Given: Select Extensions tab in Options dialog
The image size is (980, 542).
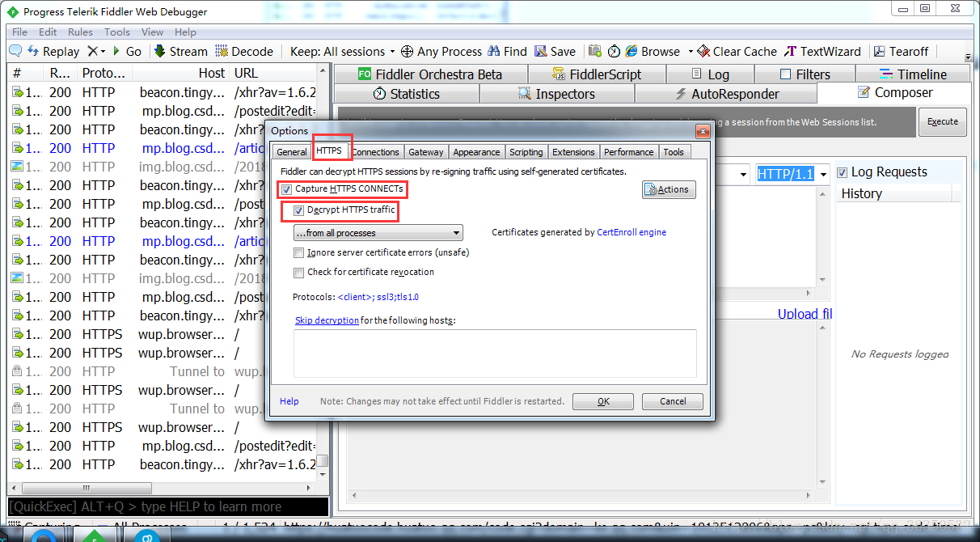Looking at the screenshot, I should coord(573,152).
